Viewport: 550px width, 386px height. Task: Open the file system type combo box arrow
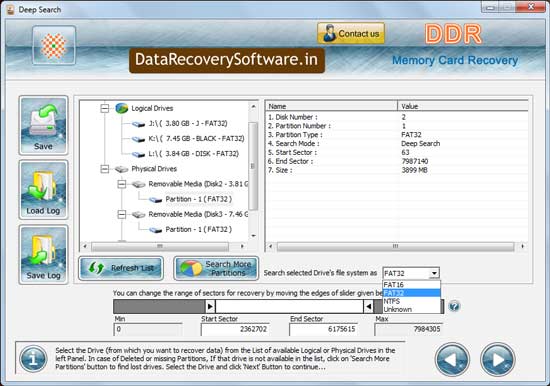coord(435,273)
